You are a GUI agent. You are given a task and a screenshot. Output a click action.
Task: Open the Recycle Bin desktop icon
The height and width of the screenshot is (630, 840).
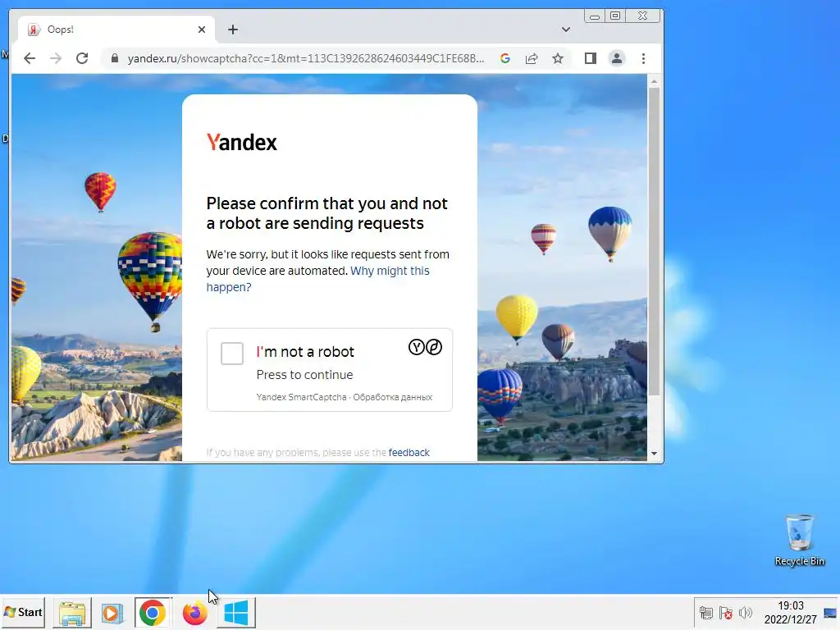pyautogui.click(x=799, y=540)
